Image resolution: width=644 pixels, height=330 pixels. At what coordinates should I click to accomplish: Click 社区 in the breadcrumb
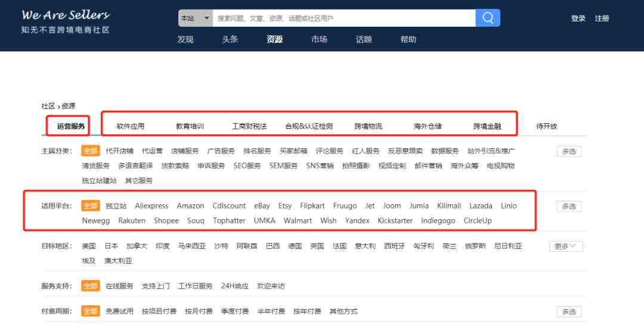[48, 106]
